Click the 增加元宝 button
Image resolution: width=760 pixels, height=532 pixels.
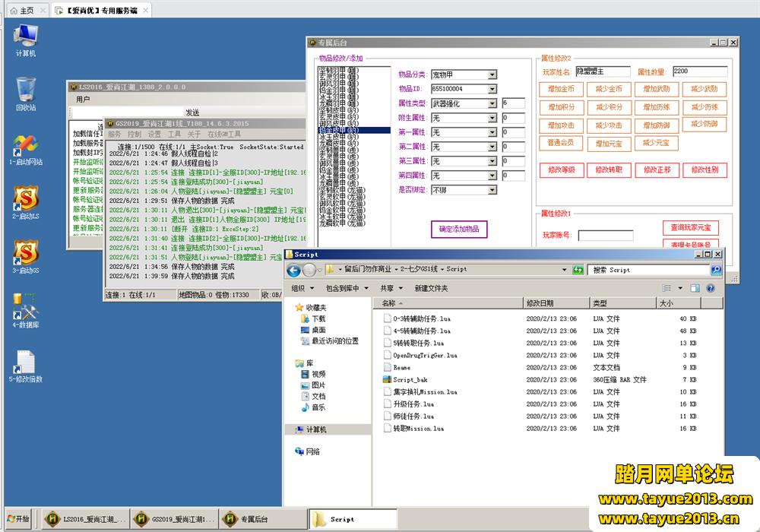(609, 144)
